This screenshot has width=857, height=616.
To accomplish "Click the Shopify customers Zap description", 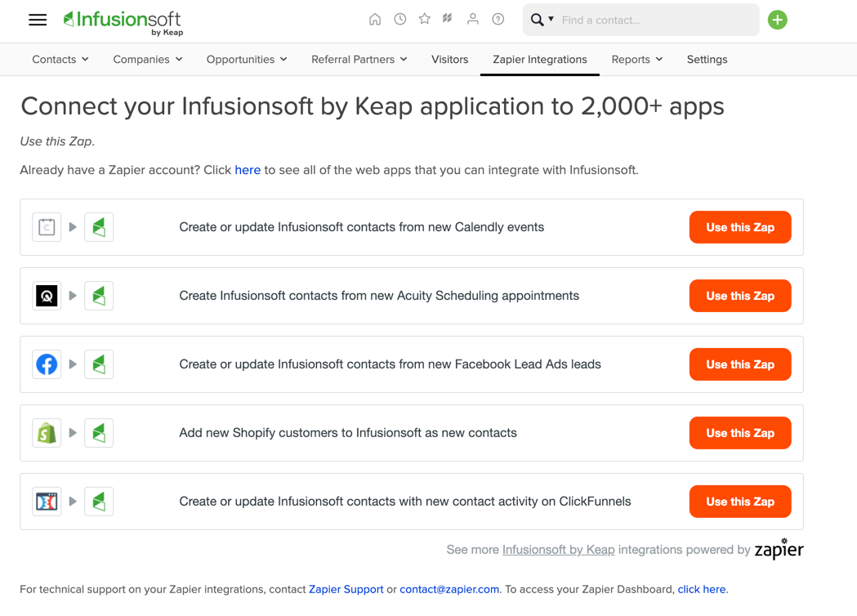I will (x=348, y=433).
